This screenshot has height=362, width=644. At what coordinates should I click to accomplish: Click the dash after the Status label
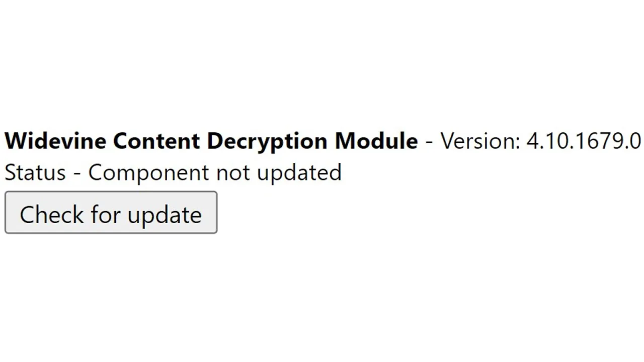pos(76,173)
